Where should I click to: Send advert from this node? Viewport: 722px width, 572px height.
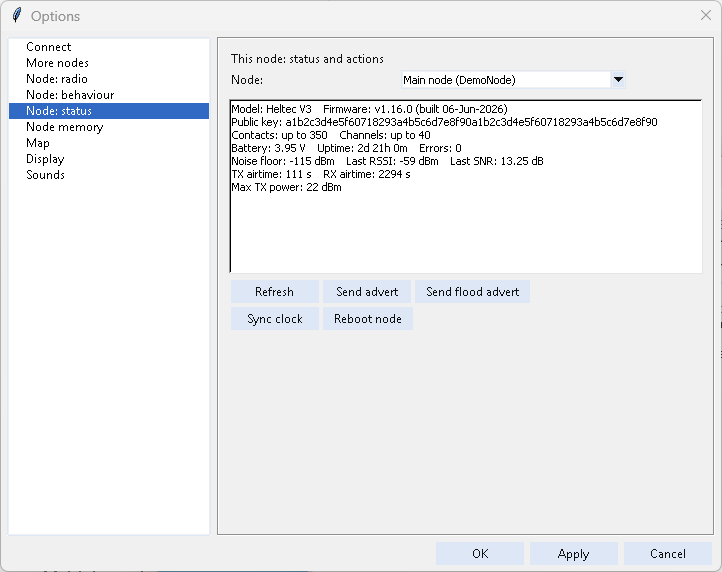[367, 292]
